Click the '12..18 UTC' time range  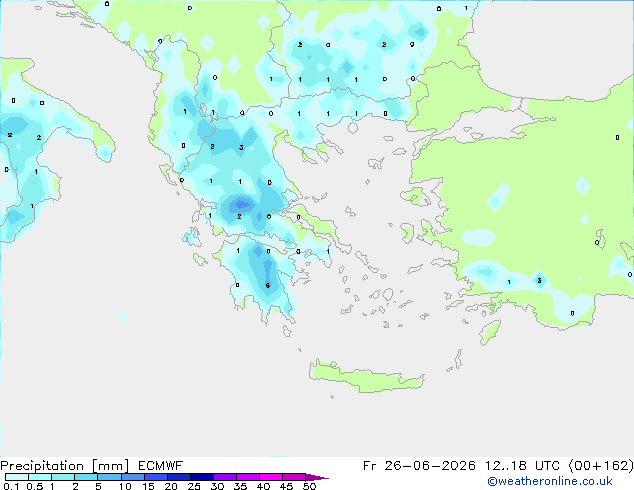[523, 466]
